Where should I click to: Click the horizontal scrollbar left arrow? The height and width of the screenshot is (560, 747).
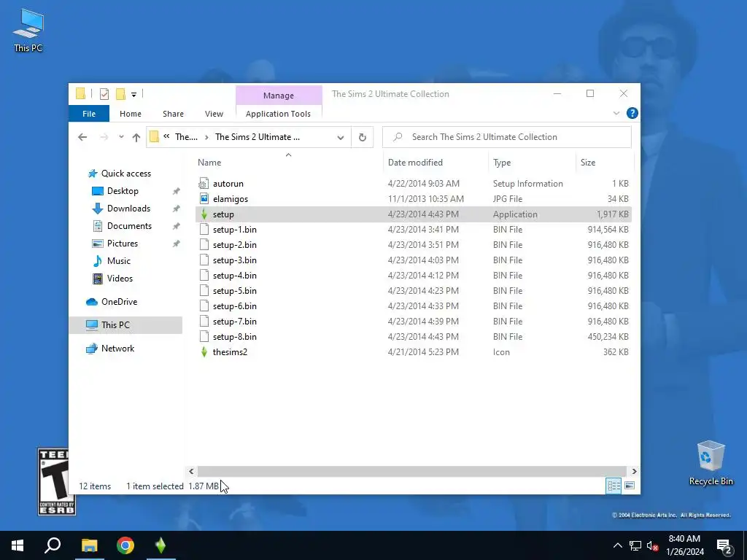191,471
